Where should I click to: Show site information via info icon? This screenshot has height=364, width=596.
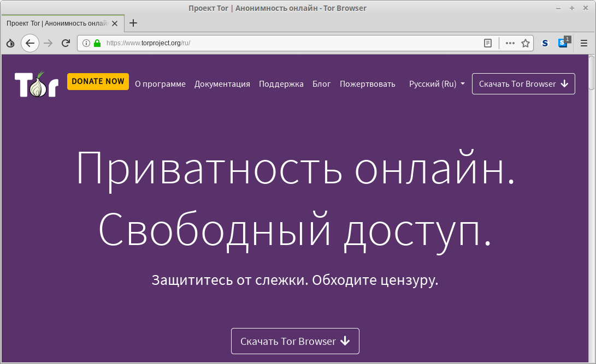tap(86, 43)
